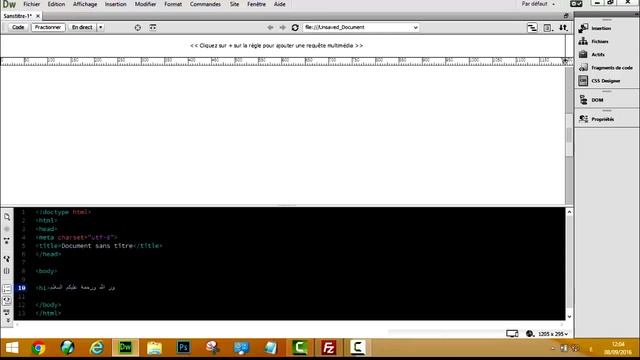
Task: Open the Actifs panel icon
Action: pos(583,54)
